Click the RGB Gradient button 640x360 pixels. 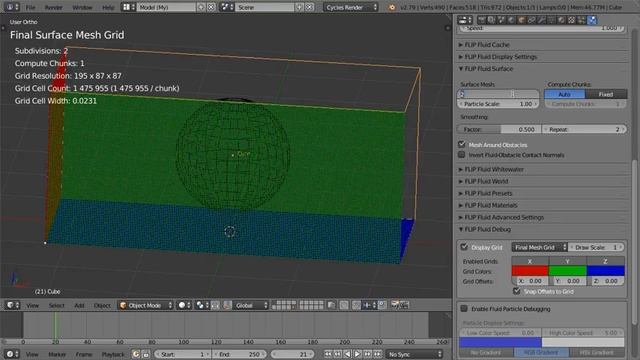point(541,352)
